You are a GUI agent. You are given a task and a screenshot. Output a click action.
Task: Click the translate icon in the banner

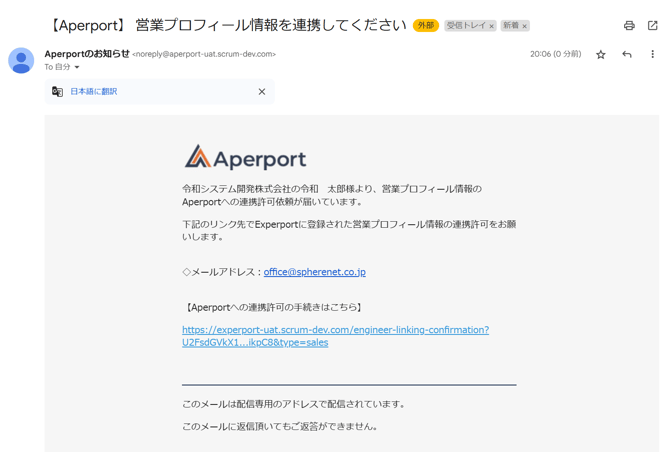(57, 91)
